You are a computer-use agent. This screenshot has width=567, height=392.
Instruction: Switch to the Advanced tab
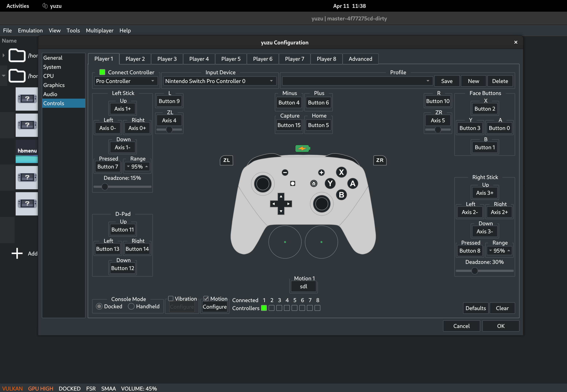click(x=360, y=59)
